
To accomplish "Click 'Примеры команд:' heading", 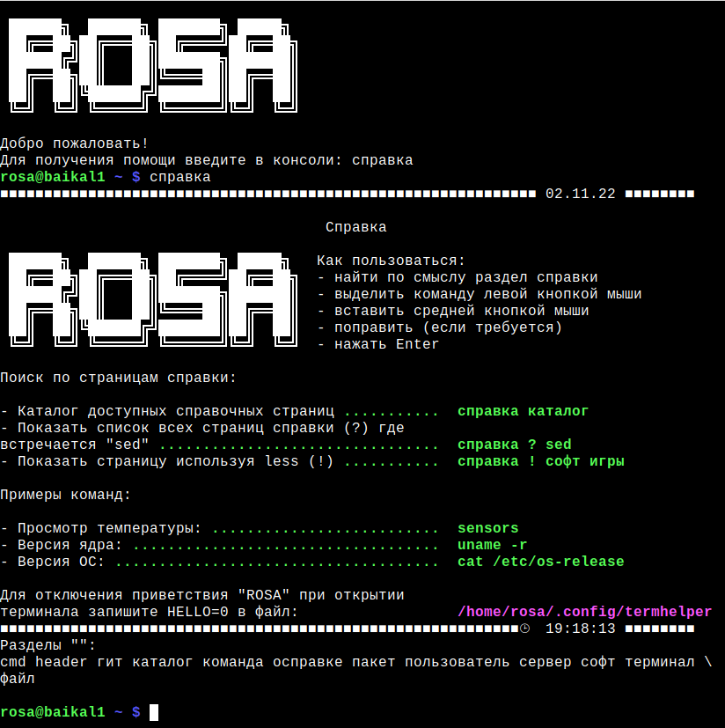I will [x=65, y=495].
